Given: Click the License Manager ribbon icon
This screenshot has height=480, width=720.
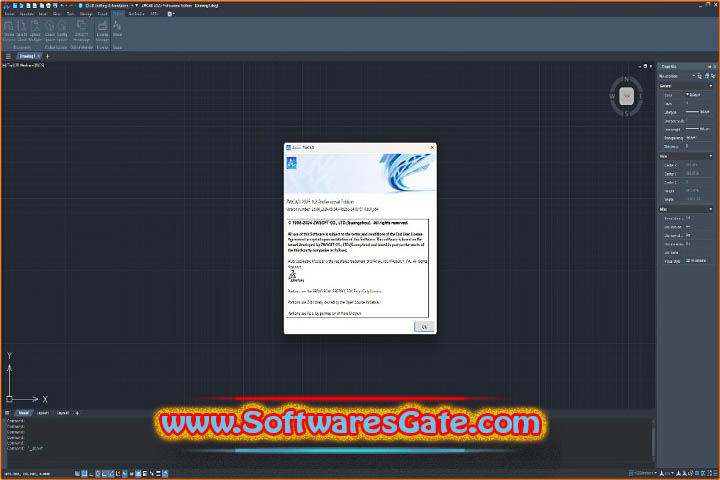Looking at the screenshot, I should 102,31.
